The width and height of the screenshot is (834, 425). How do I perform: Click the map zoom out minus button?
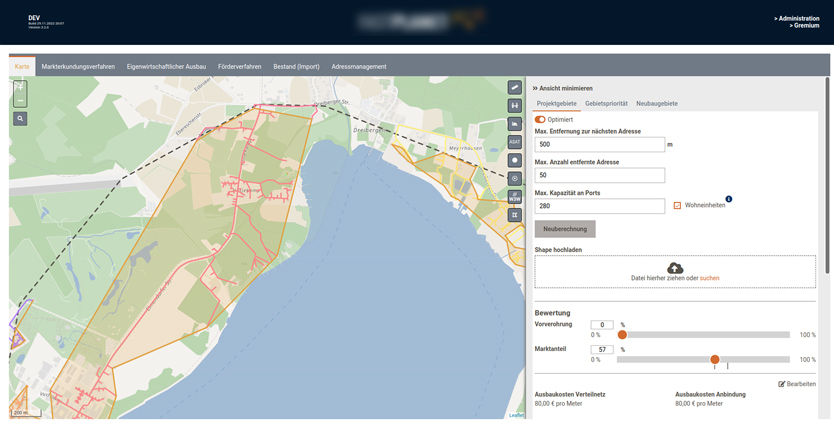20,100
